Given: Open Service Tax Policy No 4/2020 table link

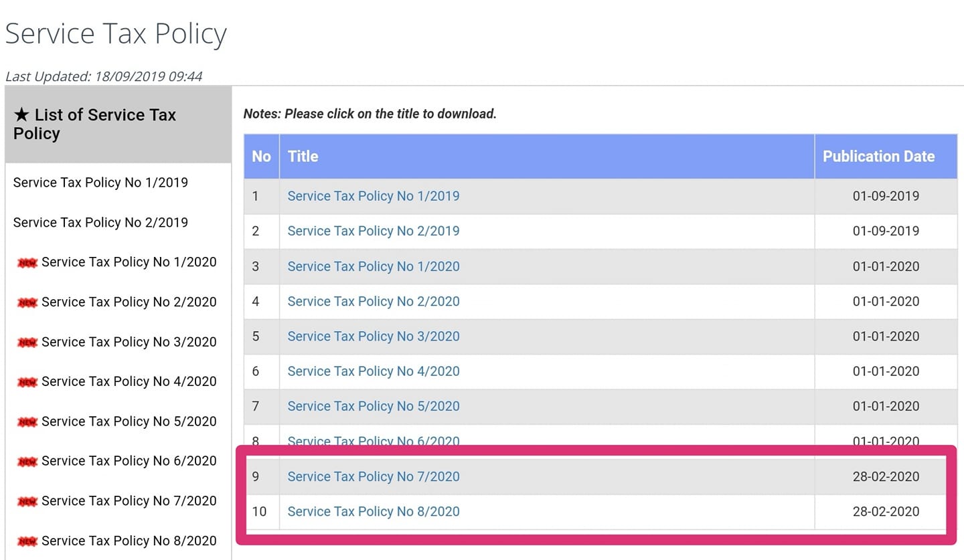Looking at the screenshot, I should pos(374,371).
